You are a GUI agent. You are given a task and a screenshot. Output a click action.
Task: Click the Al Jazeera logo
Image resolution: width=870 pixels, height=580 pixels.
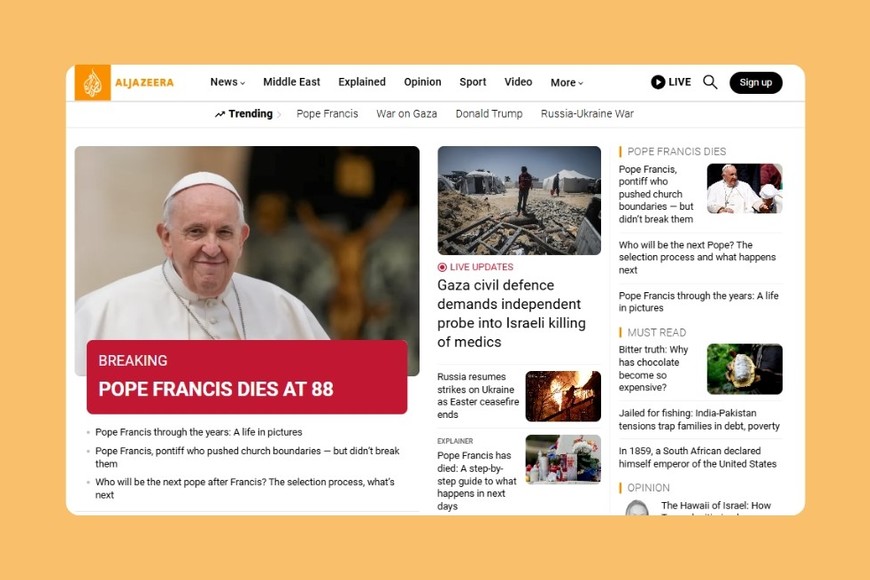pos(125,83)
